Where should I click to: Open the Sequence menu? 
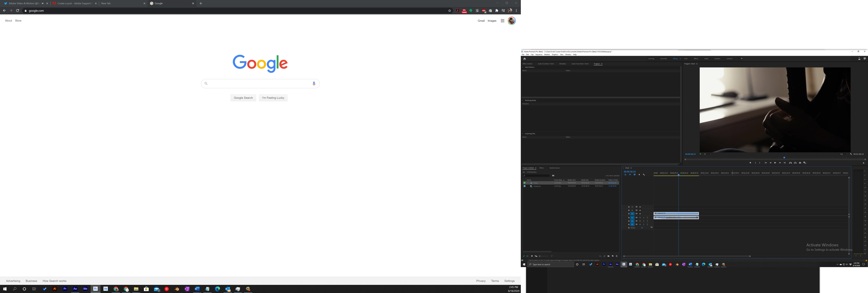(539, 55)
